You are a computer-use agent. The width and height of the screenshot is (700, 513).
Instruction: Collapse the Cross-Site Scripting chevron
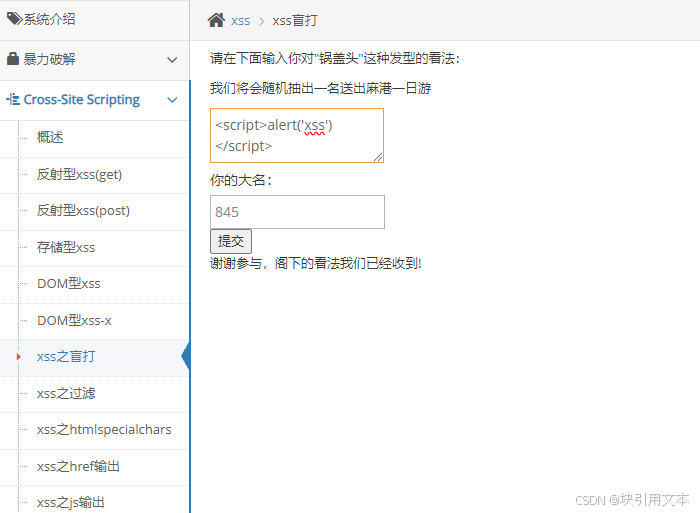(172, 100)
